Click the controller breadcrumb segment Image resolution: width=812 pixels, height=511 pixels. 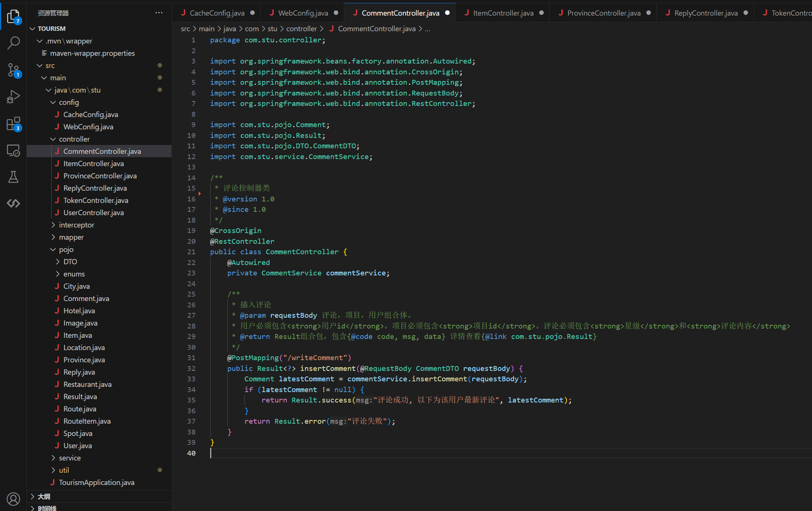tap(301, 29)
